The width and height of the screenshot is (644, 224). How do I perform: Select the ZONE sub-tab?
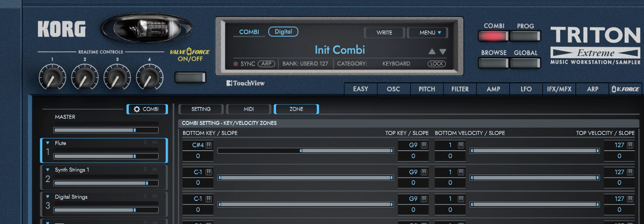point(296,109)
